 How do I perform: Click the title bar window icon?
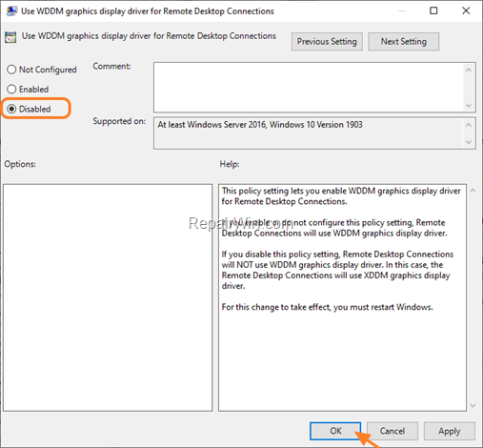tap(11, 11)
